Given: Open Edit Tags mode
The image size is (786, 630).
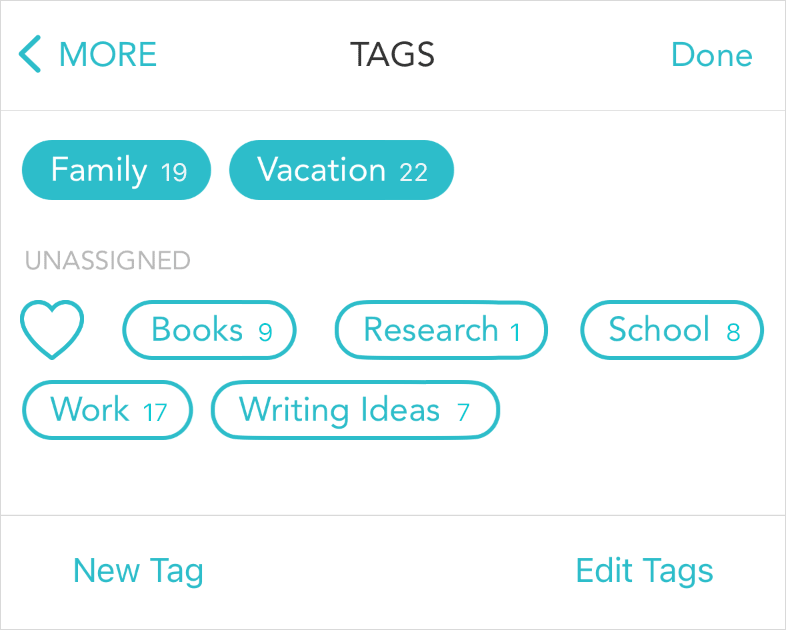Looking at the screenshot, I should 645,571.
